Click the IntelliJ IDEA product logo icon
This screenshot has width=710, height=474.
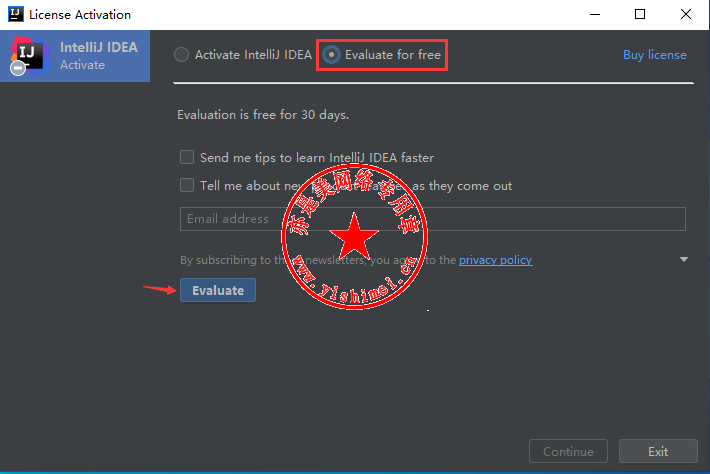pyautogui.click(x=29, y=55)
